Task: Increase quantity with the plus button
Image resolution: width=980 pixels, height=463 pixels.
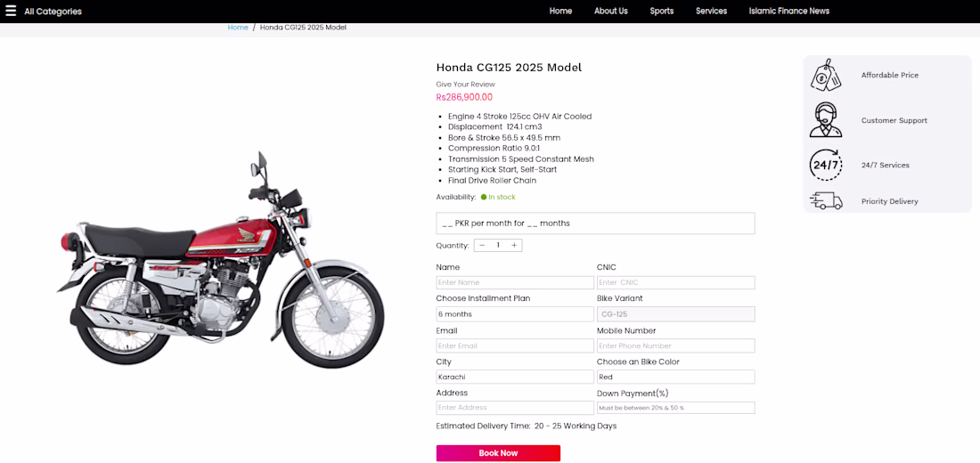Action: 514,245
